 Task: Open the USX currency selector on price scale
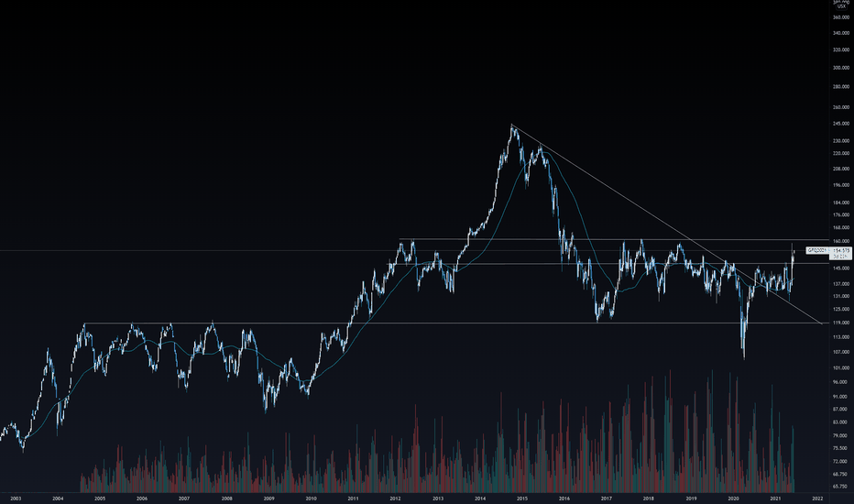[841, 6]
